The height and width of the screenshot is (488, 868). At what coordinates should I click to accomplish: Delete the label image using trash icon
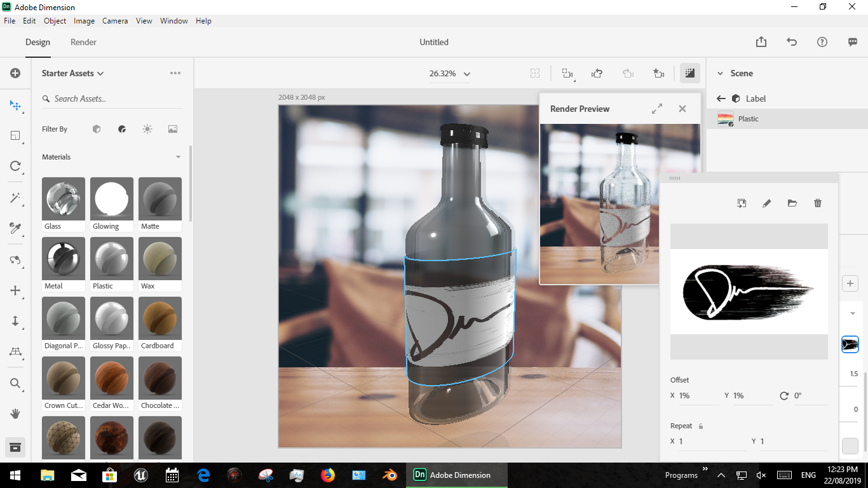817,203
